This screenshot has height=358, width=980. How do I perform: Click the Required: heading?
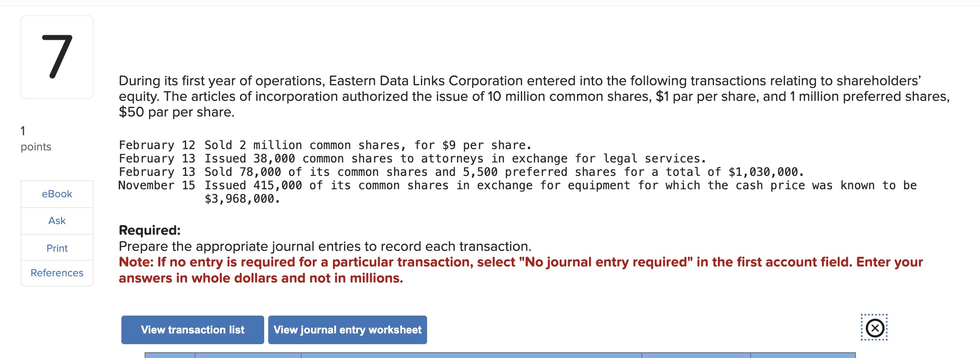click(149, 230)
